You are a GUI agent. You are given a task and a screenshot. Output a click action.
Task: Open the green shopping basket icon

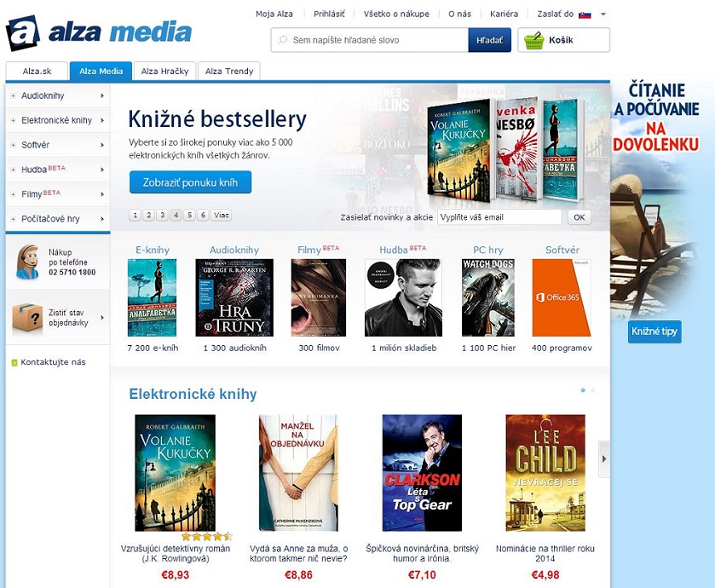tap(533, 40)
